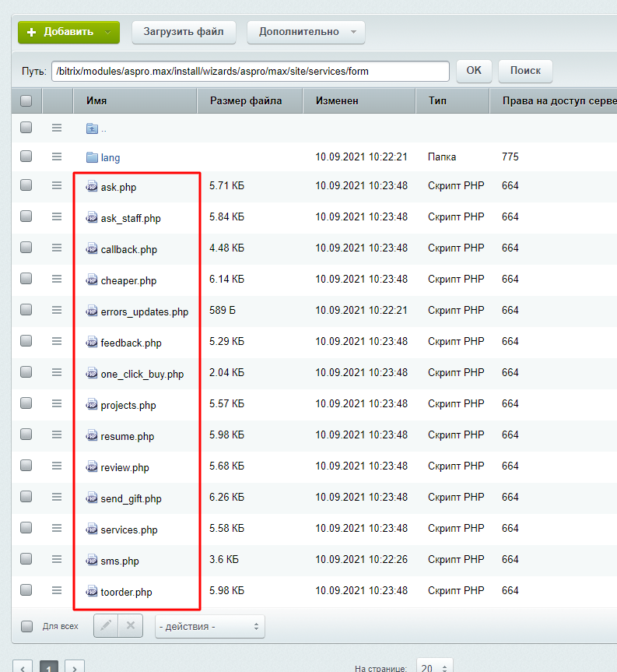
Task: Click the parent folder up icon
Action: point(92,128)
